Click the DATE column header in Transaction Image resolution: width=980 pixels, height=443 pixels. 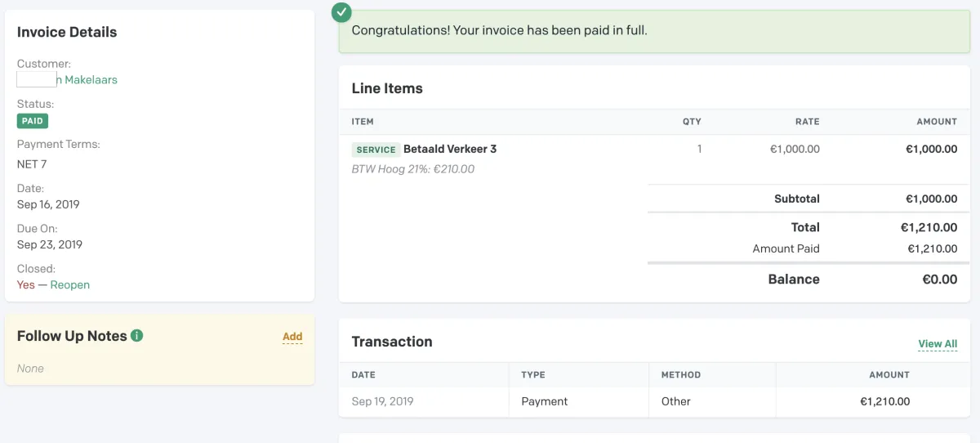(x=363, y=374)
